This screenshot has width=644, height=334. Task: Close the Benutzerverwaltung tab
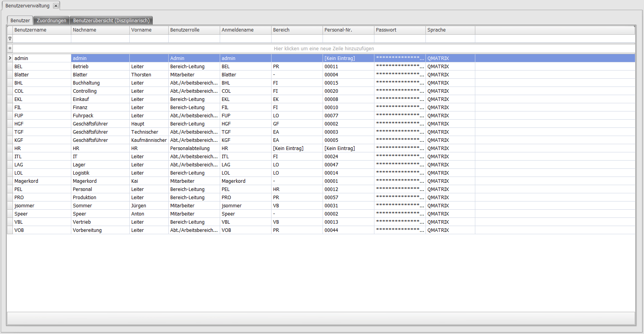click(56, 6)
